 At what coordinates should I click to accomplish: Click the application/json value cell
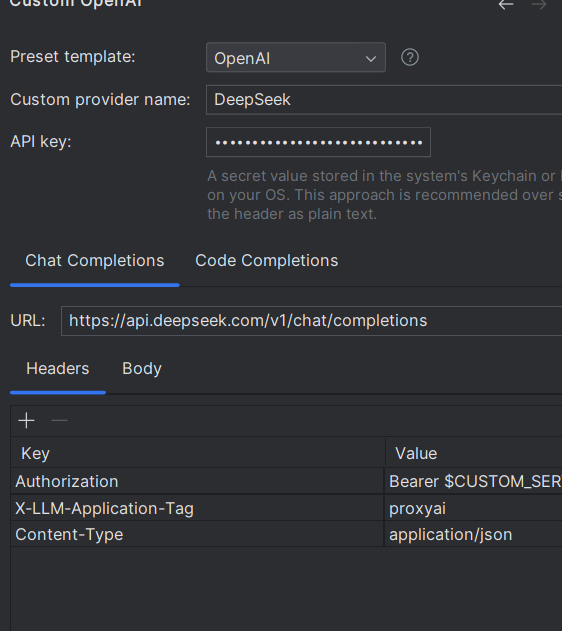pyautogui.click(x=473, y=534)
